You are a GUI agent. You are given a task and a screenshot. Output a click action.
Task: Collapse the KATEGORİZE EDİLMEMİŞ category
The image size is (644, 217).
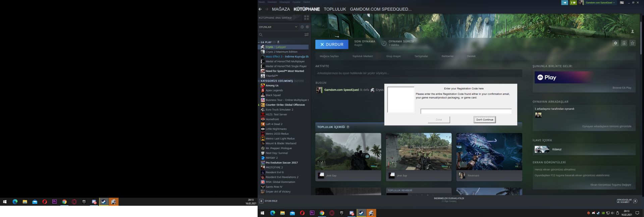click(x=259, y=81)
